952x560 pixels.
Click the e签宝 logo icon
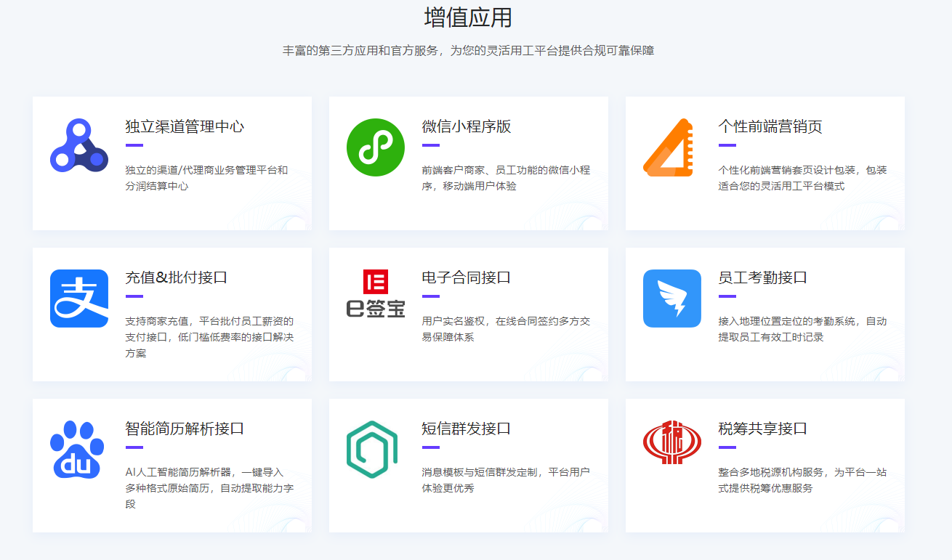tap(375, 294)
